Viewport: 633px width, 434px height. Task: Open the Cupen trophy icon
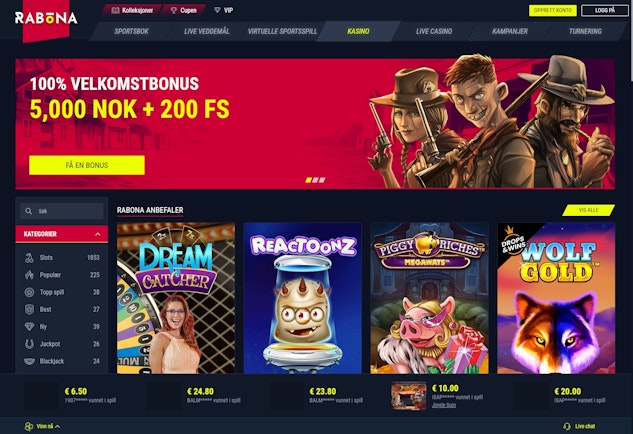174,10
